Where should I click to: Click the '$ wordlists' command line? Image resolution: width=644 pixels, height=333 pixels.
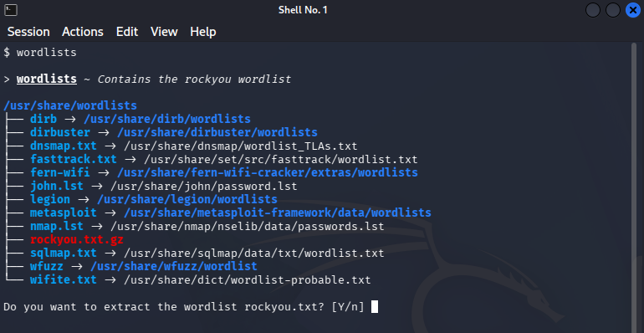click(40, 53)
